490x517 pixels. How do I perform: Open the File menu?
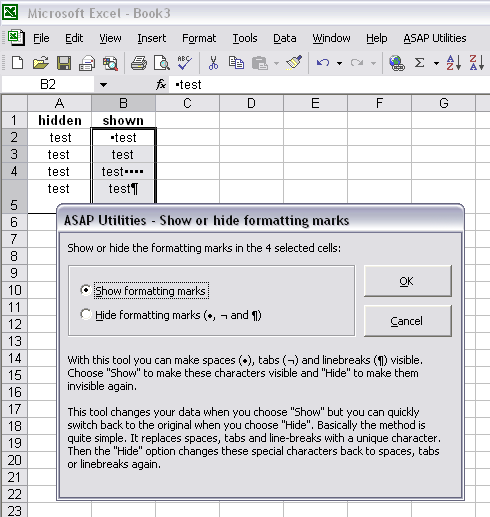41,38
